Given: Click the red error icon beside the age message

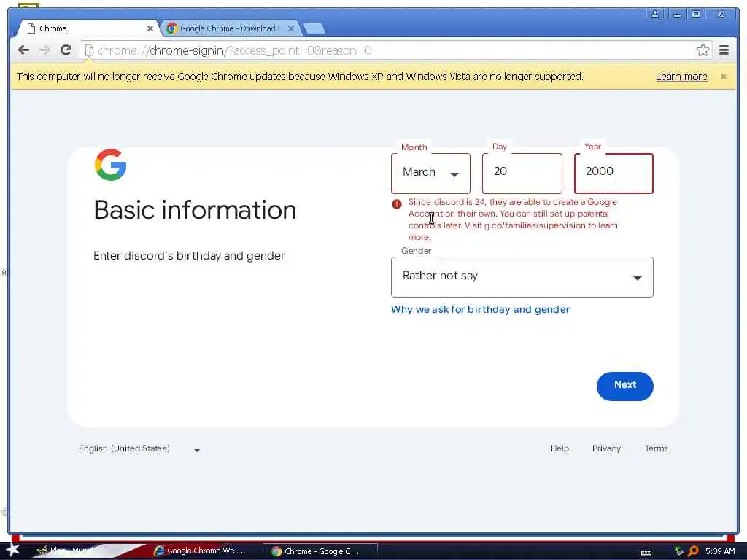Looking at the screenshot, I should pyautogui.click(x=396, y=204).
